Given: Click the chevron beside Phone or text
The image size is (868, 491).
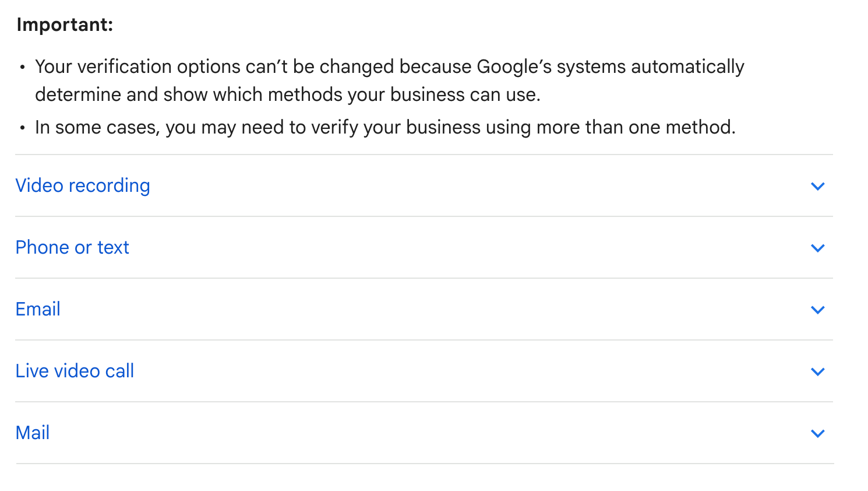Looking at the screenshot, I should tap(818, 248).
